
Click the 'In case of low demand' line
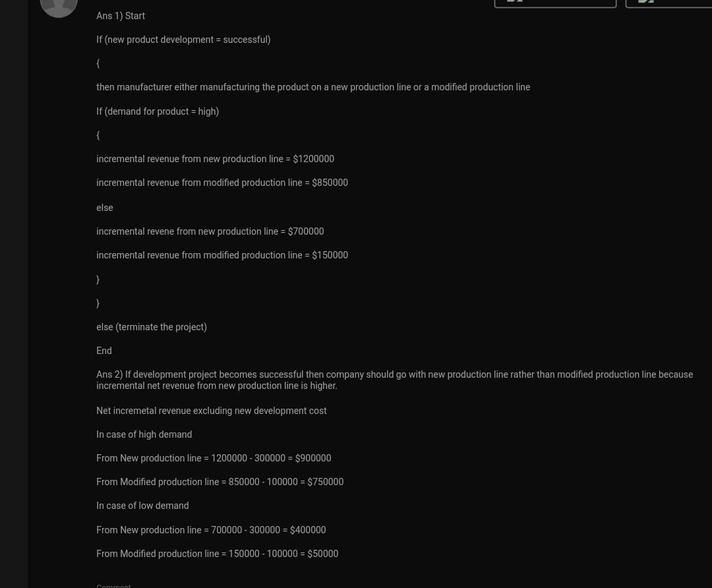tap(142, 506)
